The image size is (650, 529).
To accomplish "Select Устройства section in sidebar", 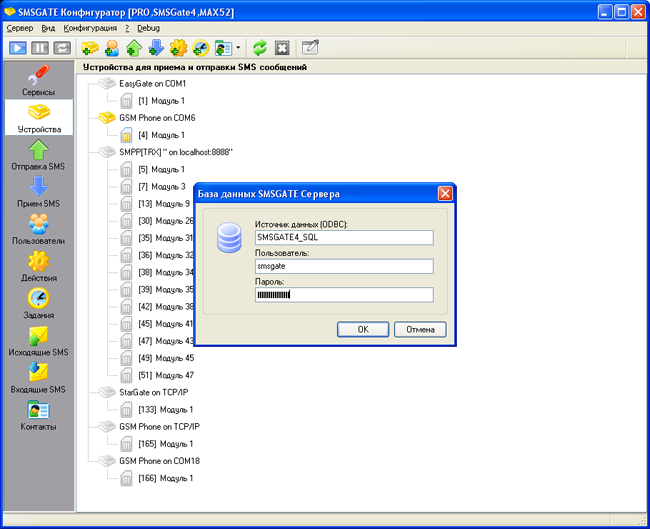I will click(39, 118).
